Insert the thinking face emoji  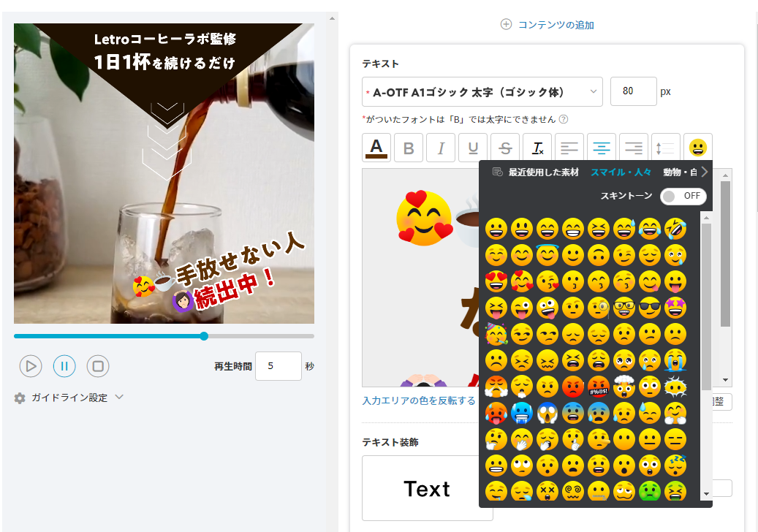496,439
